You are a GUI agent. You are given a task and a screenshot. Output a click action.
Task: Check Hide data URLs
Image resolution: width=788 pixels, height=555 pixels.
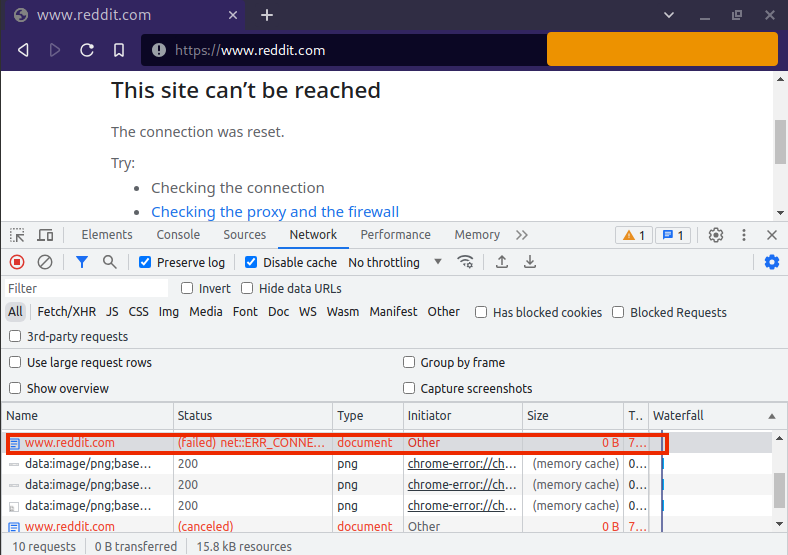click(x=247, y=288)
